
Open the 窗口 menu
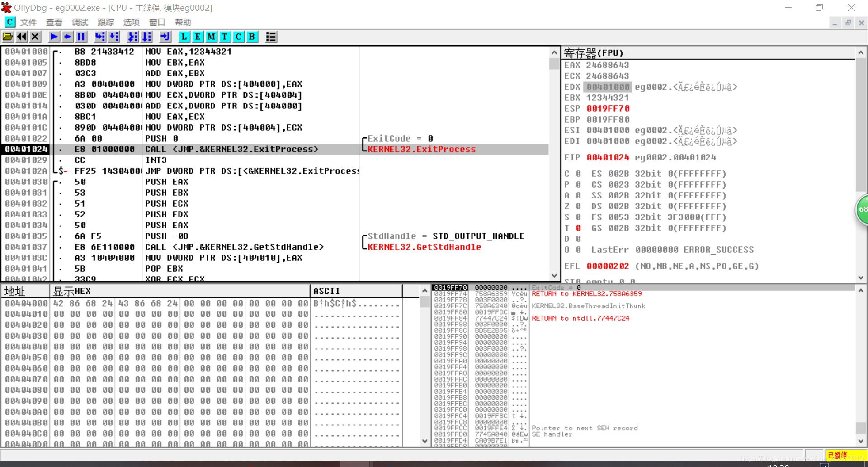click(157, 22)
